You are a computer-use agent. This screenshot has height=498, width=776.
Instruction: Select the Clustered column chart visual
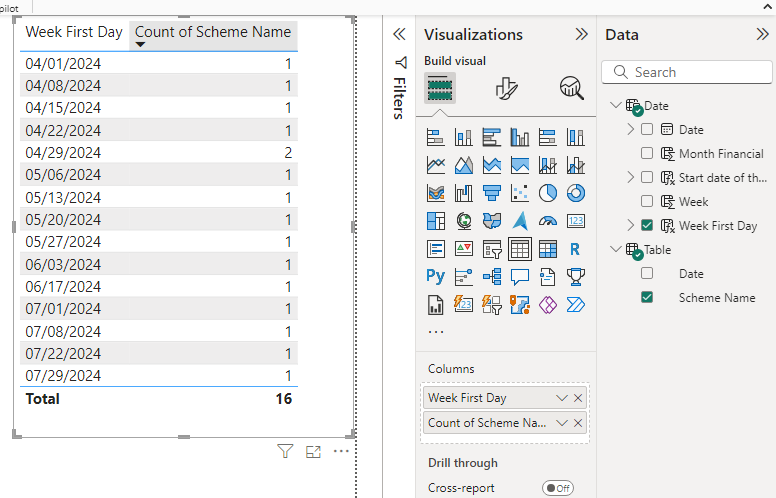click(x=520, y=137)
